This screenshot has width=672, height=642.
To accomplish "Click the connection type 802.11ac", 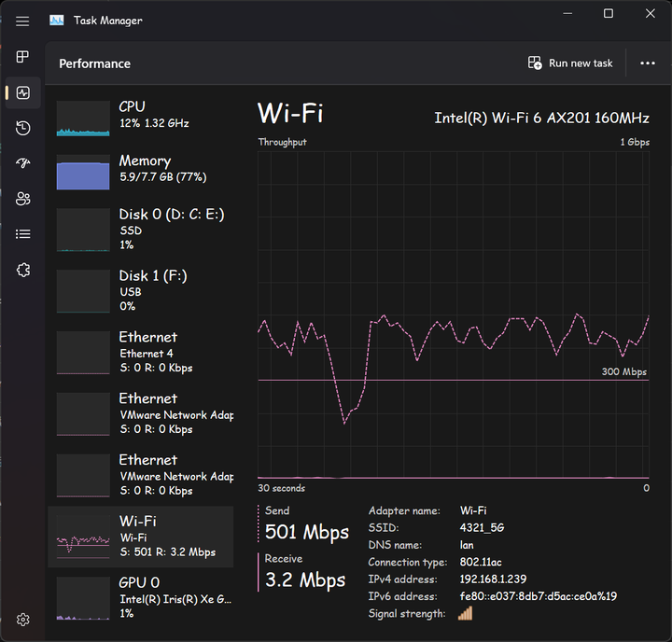I will pyautogui.click(x=481, y=562).
